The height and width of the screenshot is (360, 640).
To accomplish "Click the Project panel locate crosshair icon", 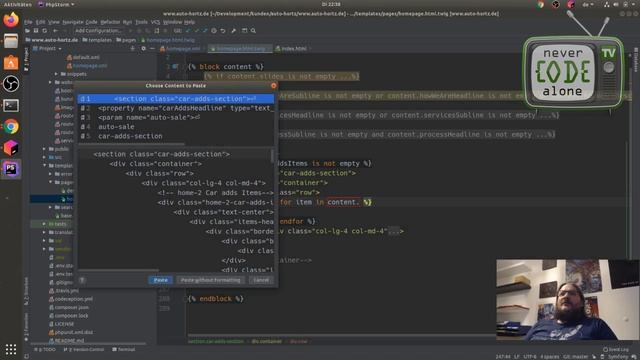I will click(x=132, y=49).
